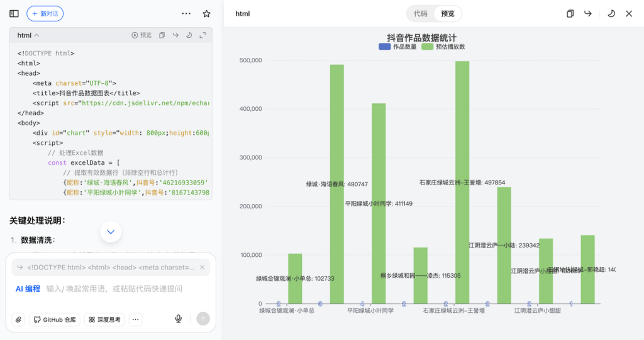This screenshot has height=340, width=644.
Task: Click the 数据清洗 list item
Action: click(x=38, y=240)
